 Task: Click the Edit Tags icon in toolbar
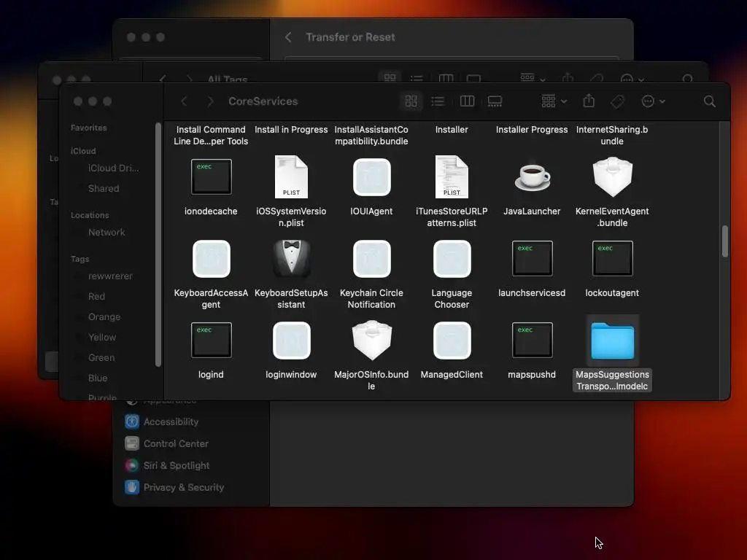point(617,101)
